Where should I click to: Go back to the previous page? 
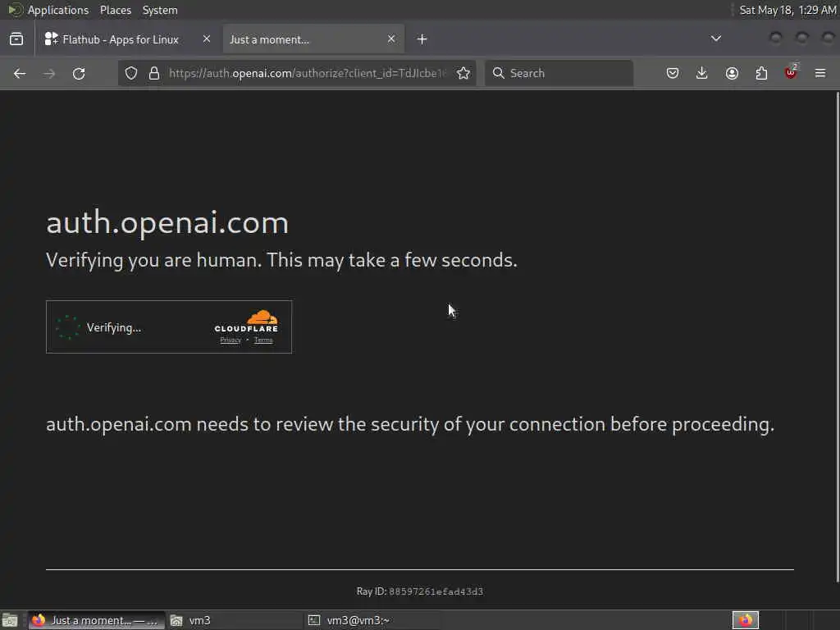20,73
